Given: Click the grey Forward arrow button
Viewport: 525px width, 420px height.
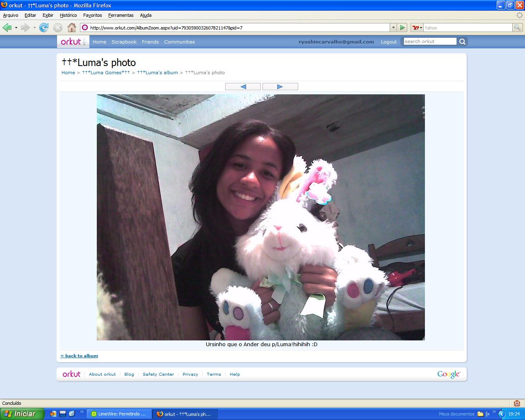Looking at the screenshot, I should coord(25,27).
